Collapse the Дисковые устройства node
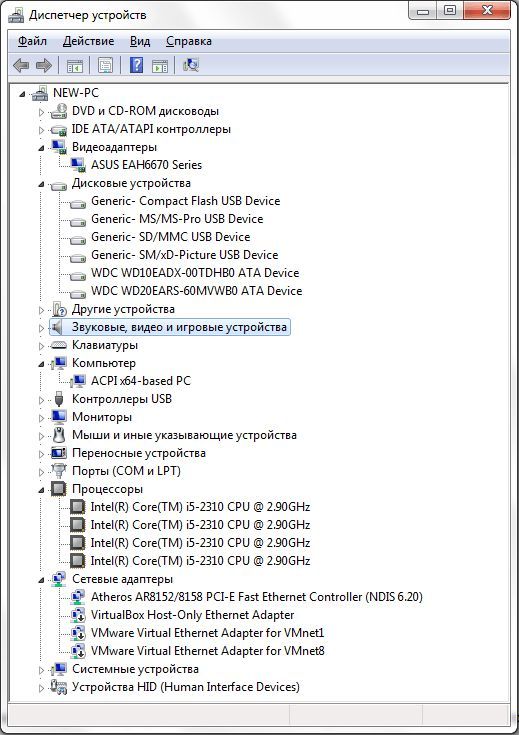 tap(41, 185)
